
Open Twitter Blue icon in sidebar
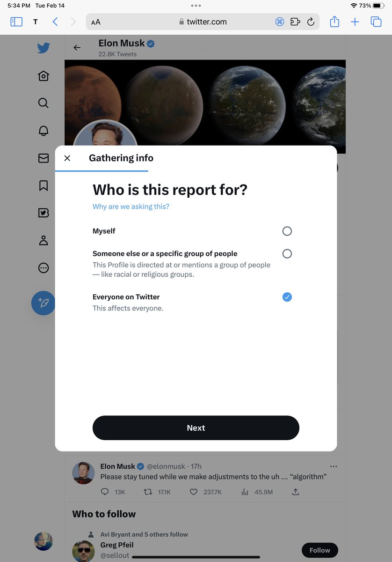(44, 213)
